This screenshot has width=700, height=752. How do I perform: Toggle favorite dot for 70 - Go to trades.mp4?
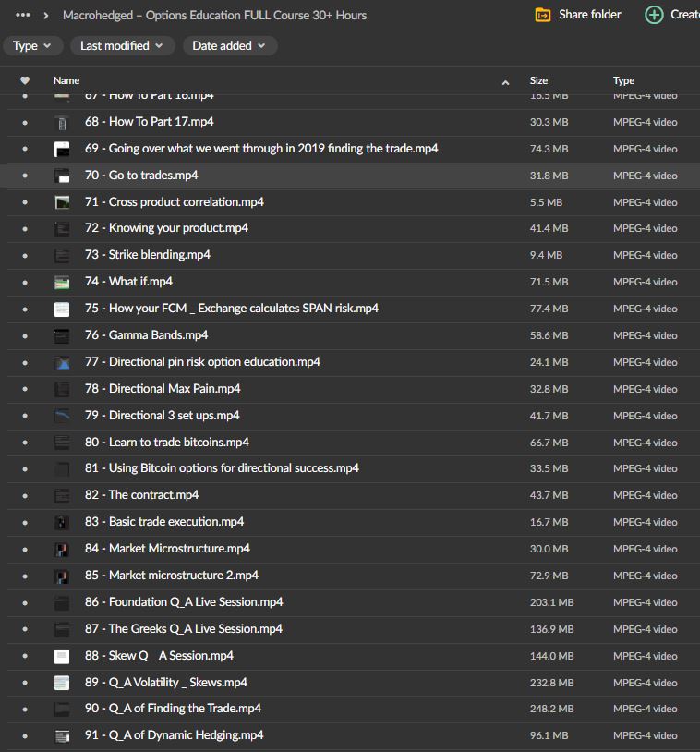point(25,176)
